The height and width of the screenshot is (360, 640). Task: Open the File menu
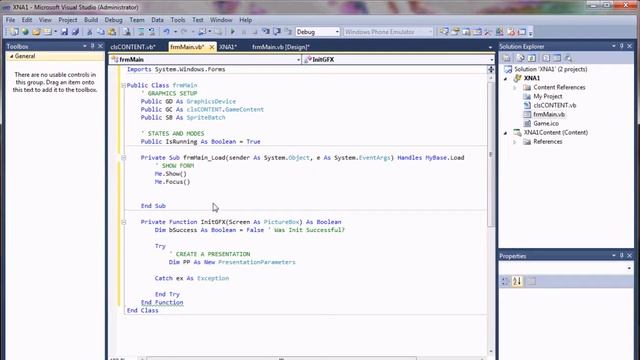(10, 20)
